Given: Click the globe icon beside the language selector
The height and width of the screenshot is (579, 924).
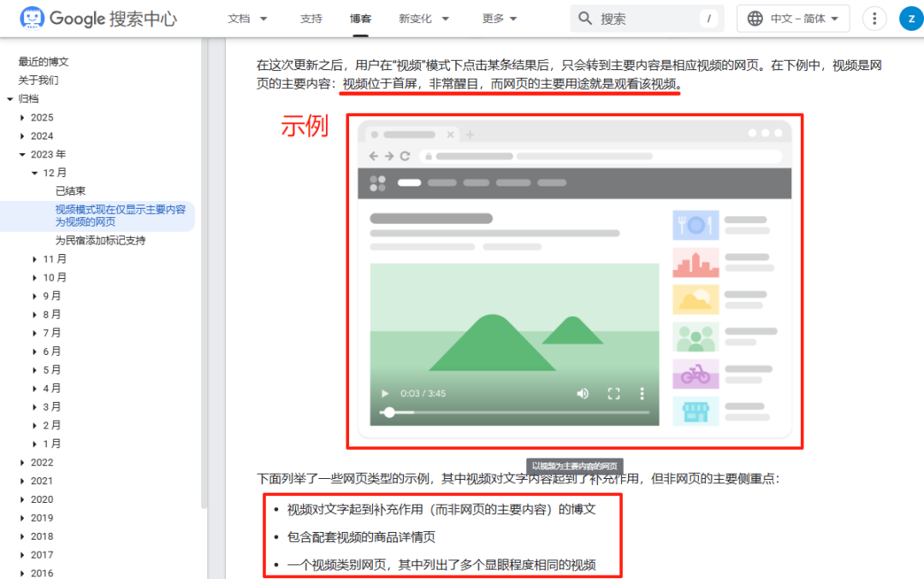Looking at the screenshot, I should coord(756,17).
